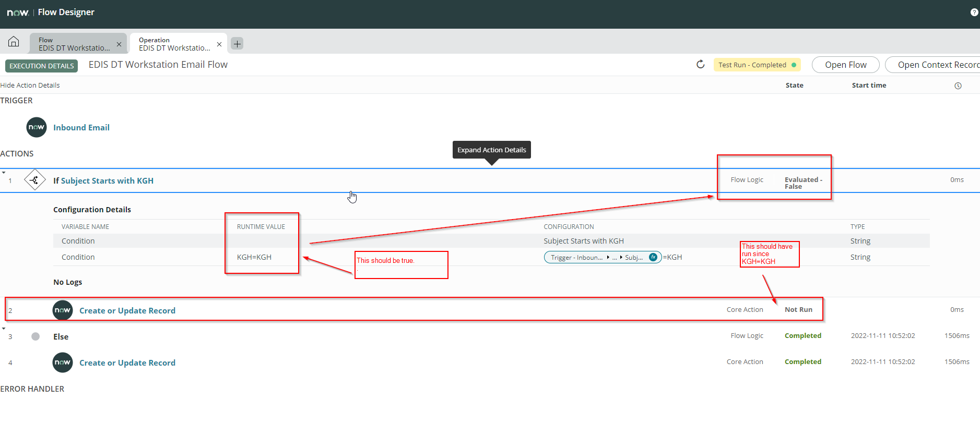Add a new tab with plus button
The image size is (980, 435).
click(x=237, y=44)
